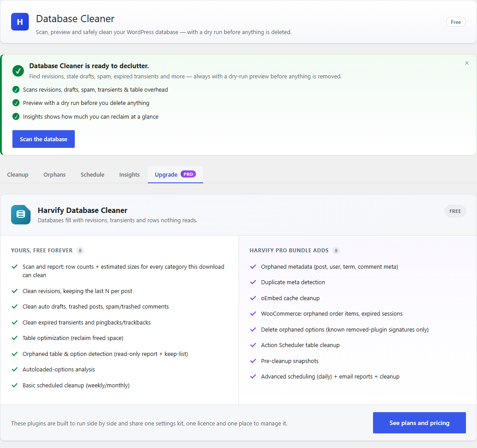Viewport: 477px width, 448px height.
Task: Start scanning with Scan the database button
Action: 43,139
